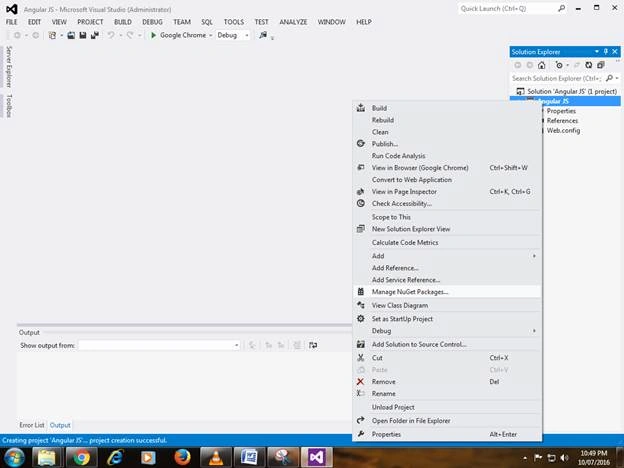Viewport: 624px width, 468px height.
Task: Click Home icon in Solution Explorer
Action: click(x=541, y=65)
